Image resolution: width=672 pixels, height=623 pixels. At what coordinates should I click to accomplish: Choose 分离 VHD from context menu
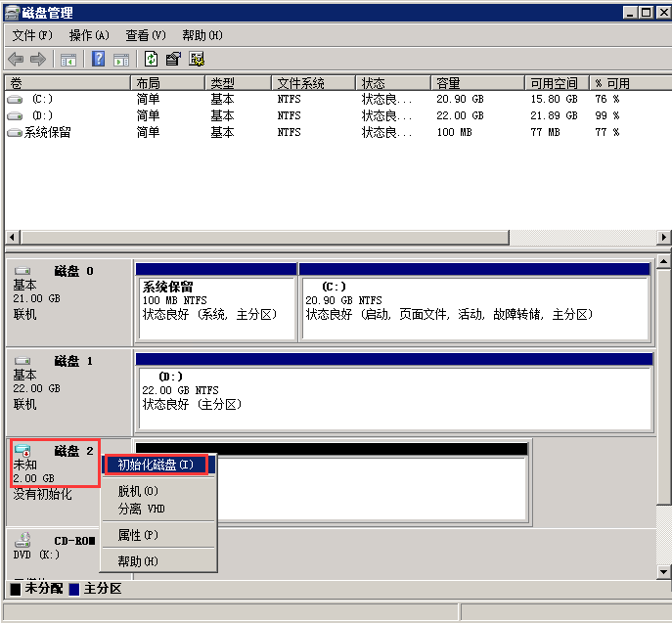(158, 509)
